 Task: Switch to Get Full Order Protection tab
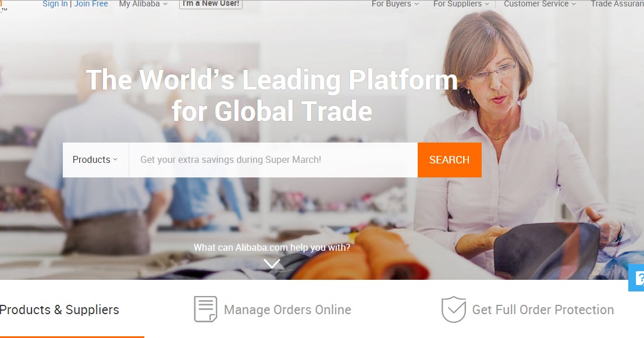pyautogui.click(x=543, y=309)
